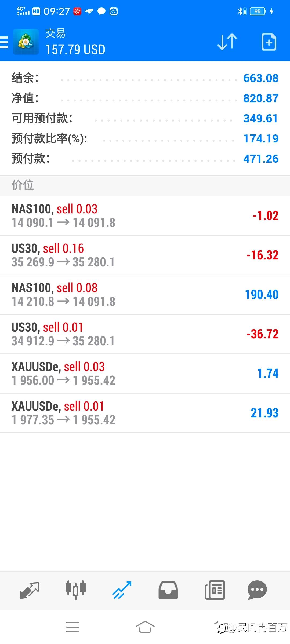The width and height of the screenshot is (290, 644).
Task: Tap the 157.79 USD profit title
Action: point(75,50)
